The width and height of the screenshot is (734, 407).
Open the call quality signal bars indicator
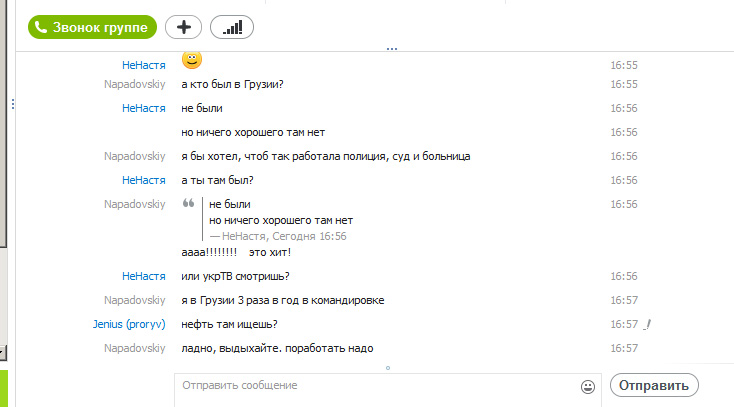tap(232, 27)
